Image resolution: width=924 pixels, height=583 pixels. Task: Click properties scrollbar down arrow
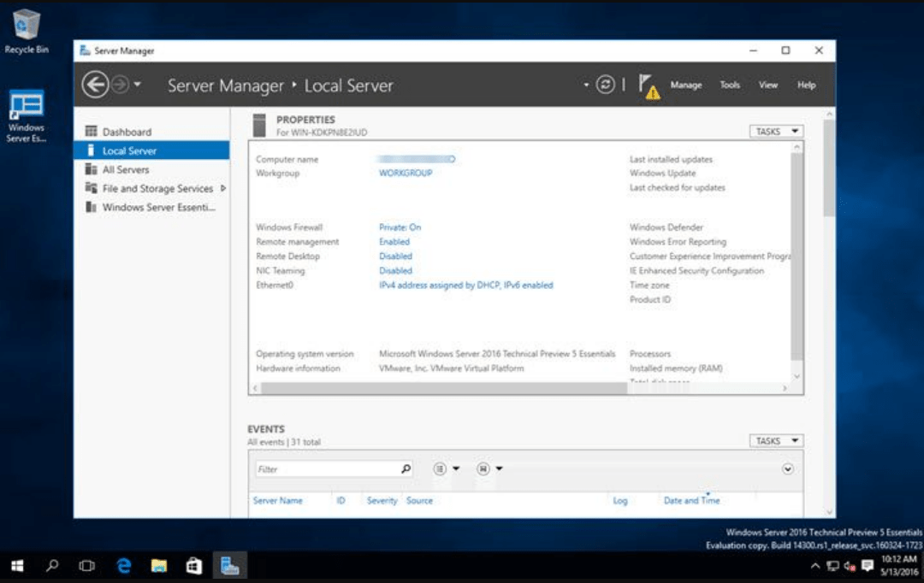797,376
